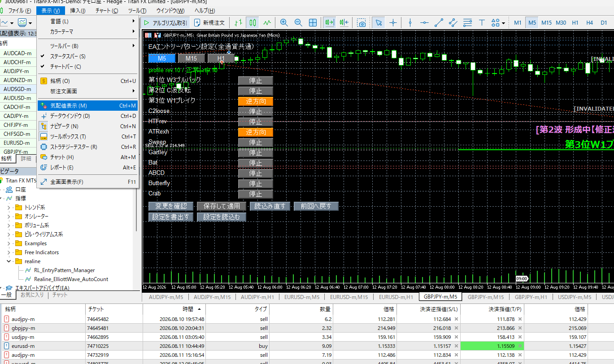
Task: Open the ファイル menu
Action: point(20,11)
